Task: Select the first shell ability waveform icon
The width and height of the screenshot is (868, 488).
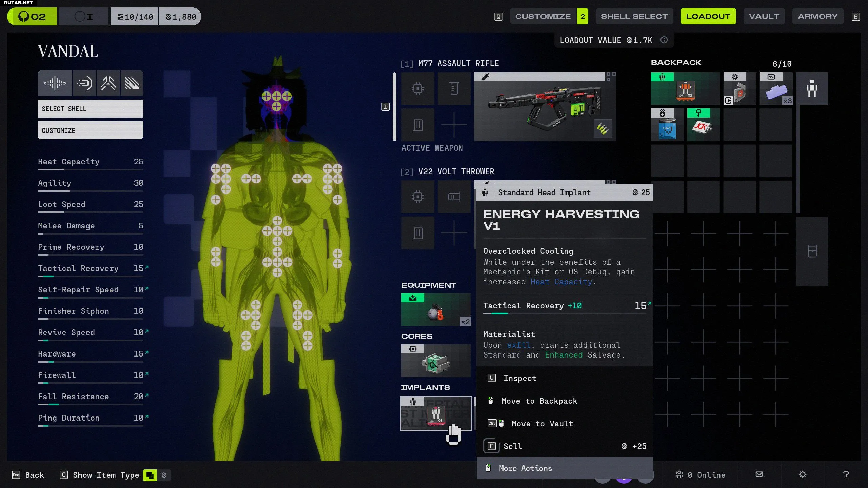Action: [55, 83]
